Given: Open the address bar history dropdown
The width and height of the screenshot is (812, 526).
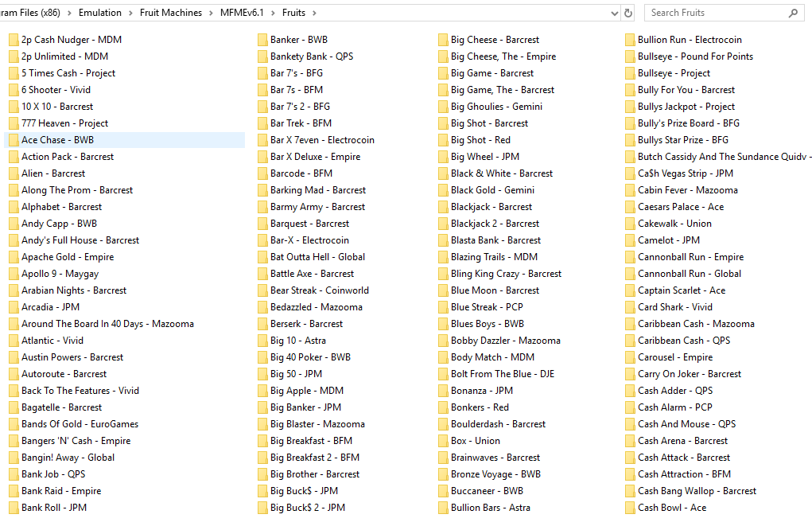Looking at the screenshot, I should pos(614,13).
